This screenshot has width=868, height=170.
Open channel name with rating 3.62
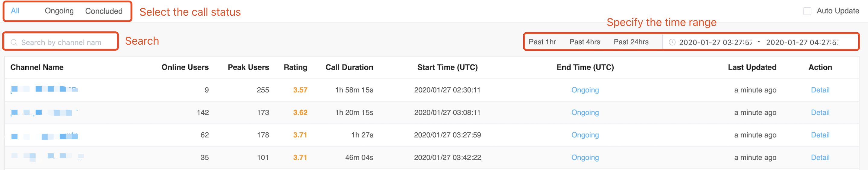(44, 112)
